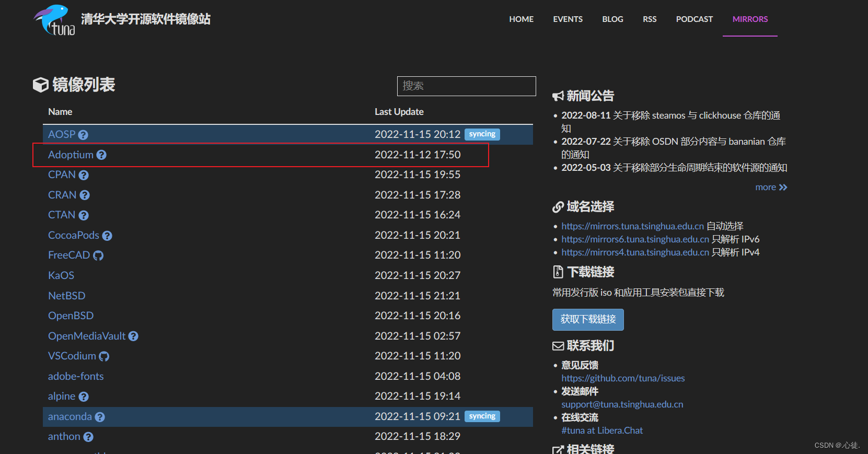Viewport: 868px width, 454px height.
Task: Click the Name column header
Action: pyautogui.click(x=60, y=112)
